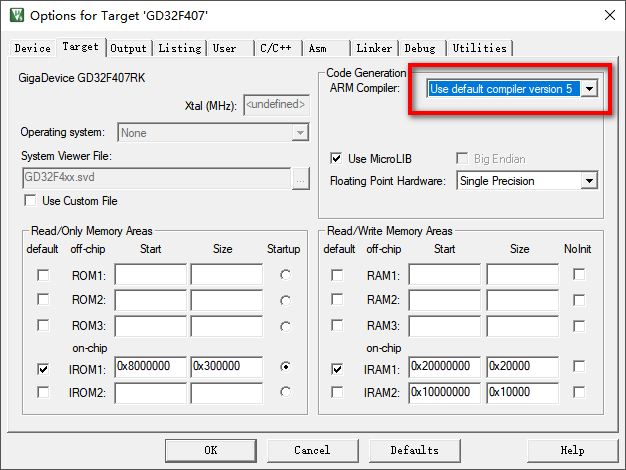The image size is (626, 470).
Task: Click the ROM1 Size field
Action: [227, 274]
